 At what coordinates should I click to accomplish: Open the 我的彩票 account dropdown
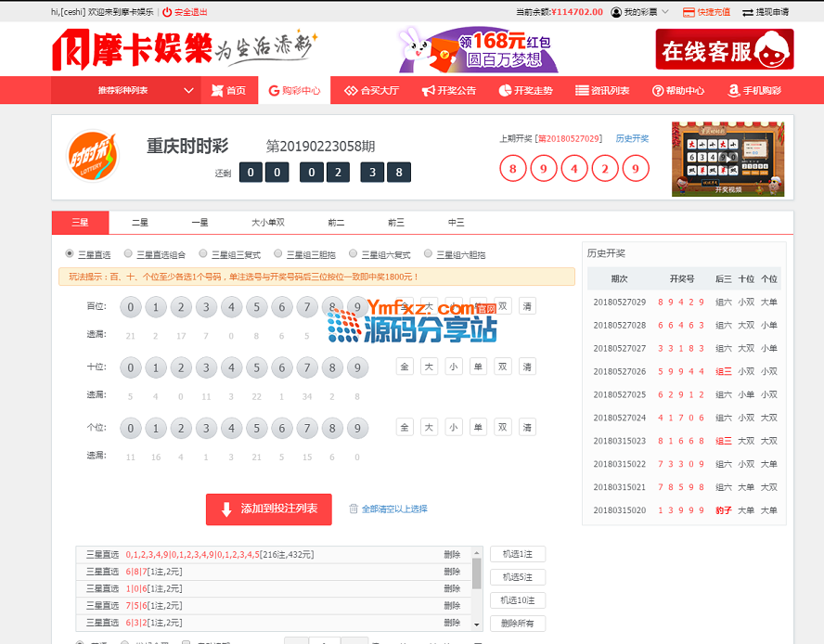pyautogui.click(x=640, y=12)
